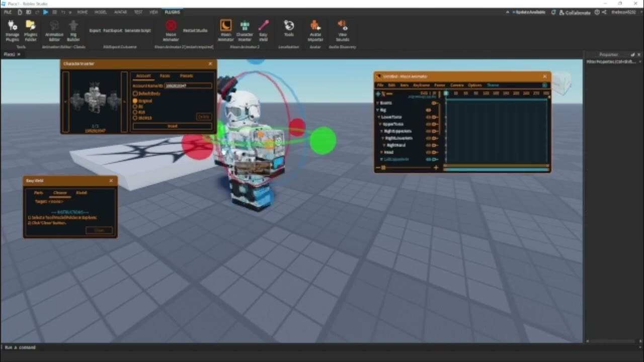Viewport: 644px width, 362px height.
Task: Launch the Avatar Importer
Action: 315,30
